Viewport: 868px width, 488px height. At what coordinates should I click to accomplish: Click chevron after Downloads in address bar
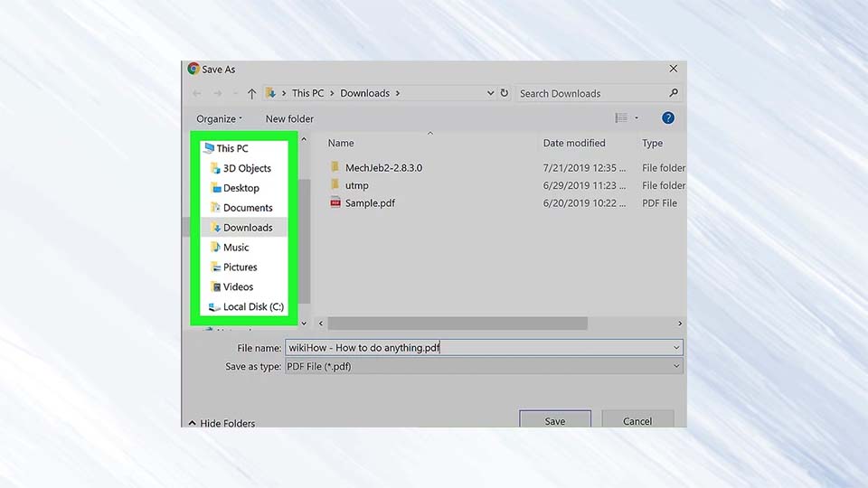[398, 93]
